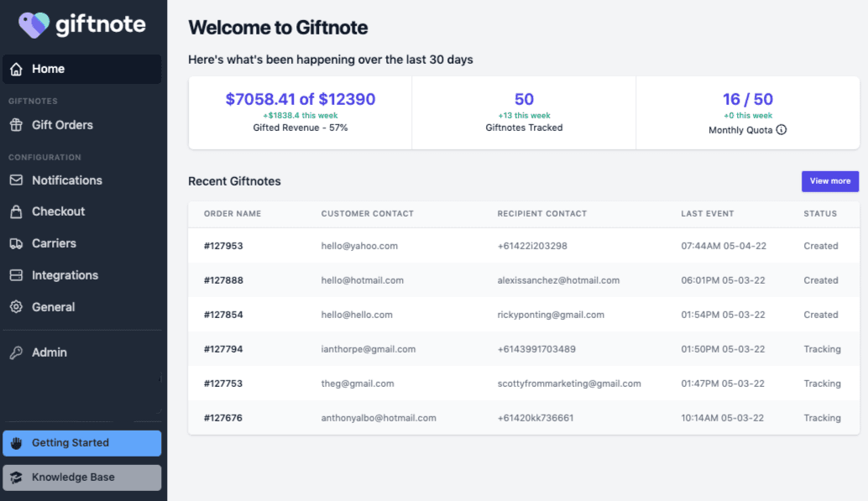Viewport: 868px width, 501px height.
Task: Select order #127953
Action: (223, 246)
